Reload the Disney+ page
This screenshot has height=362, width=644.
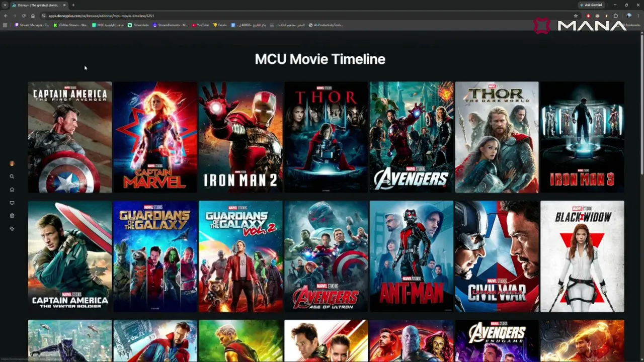tap(24, 16)
